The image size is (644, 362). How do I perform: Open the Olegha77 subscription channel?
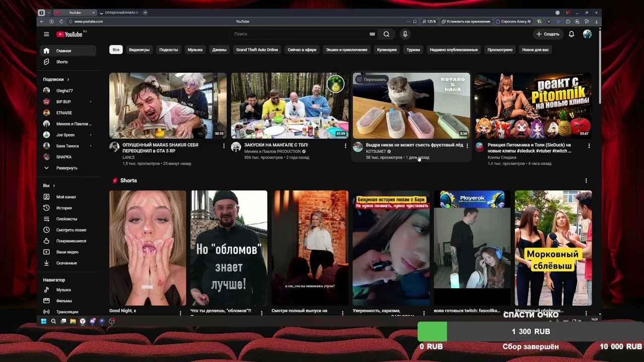pyautogui.click(x=68, y=90)
